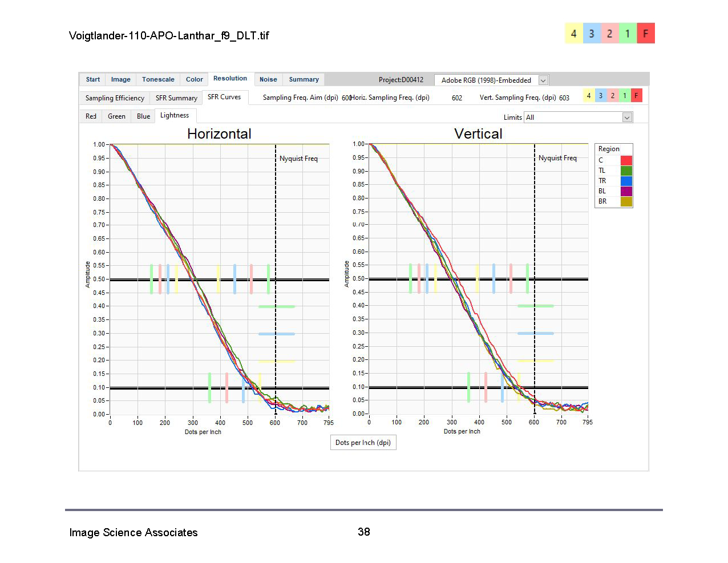This screenshot has height=563, width=728.
Task: Click the Dots per Inch (dpi) button
Action: tap(363, 443)
